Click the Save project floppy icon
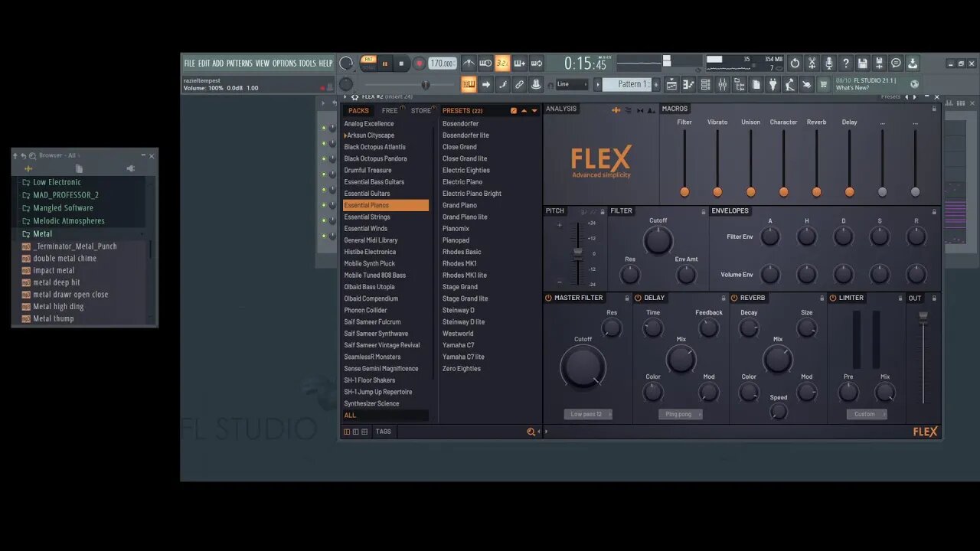 pos(862,64)
